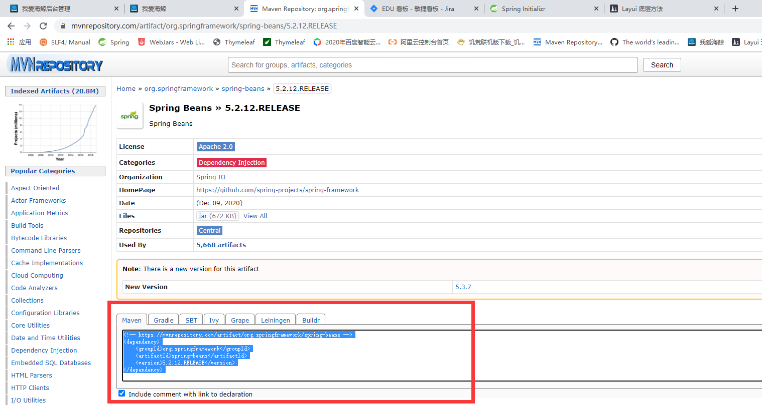The height and width of the screenshot is (405, 762).
Task: Focus the search groups, artifacts field
Action: pyautogui.click(x=433, y=65)
